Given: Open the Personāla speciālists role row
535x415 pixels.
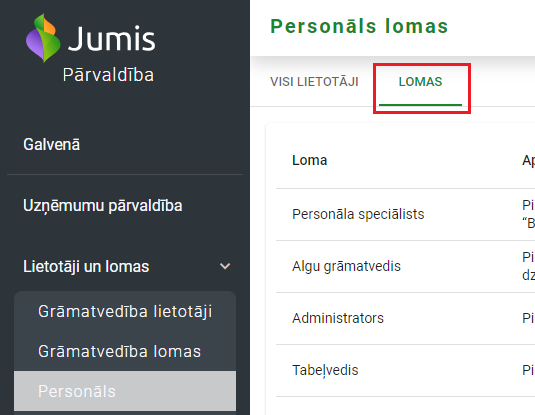Looking at the screenshot, I should [x=405, y=214].
